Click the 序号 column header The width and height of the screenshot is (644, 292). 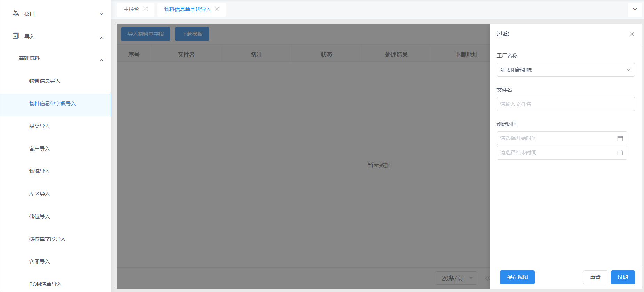tap(134, 55)
